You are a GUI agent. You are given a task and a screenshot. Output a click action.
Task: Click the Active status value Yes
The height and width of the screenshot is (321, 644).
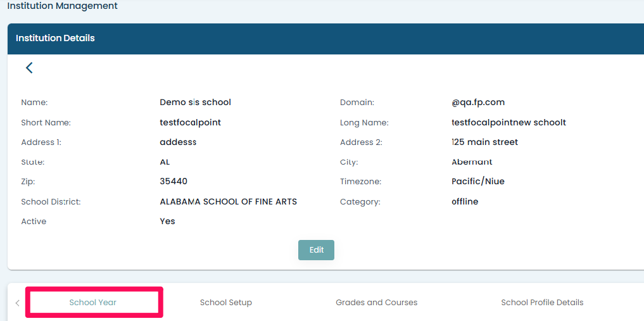pyautogui.click(x=167, y=222)
